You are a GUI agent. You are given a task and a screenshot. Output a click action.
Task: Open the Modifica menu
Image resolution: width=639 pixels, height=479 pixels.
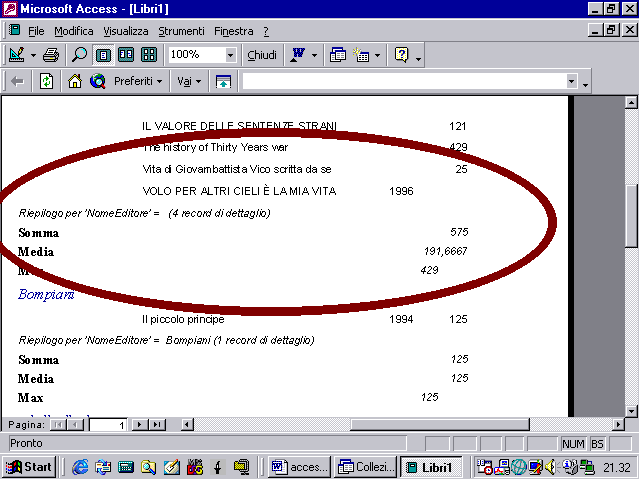(74, 31)
